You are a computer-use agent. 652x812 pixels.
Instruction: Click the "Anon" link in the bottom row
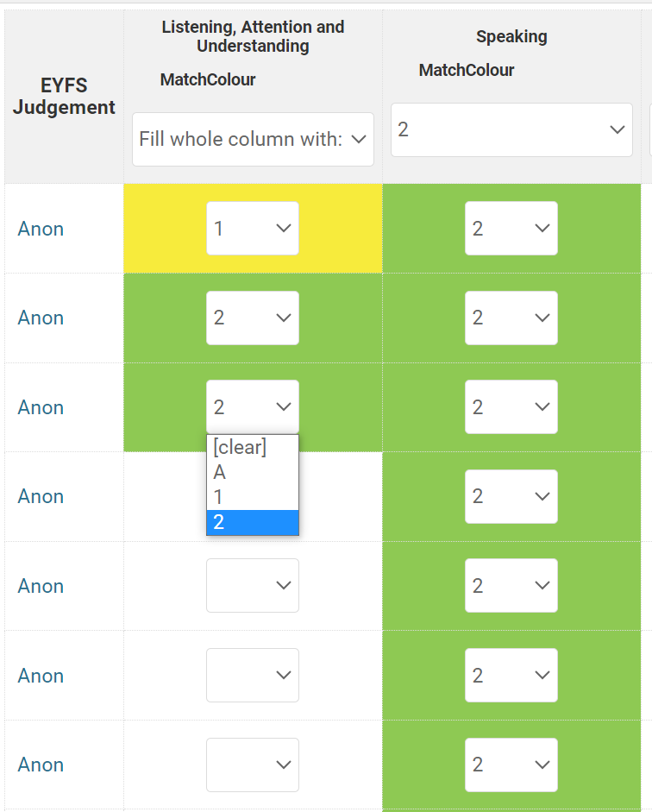40,765
